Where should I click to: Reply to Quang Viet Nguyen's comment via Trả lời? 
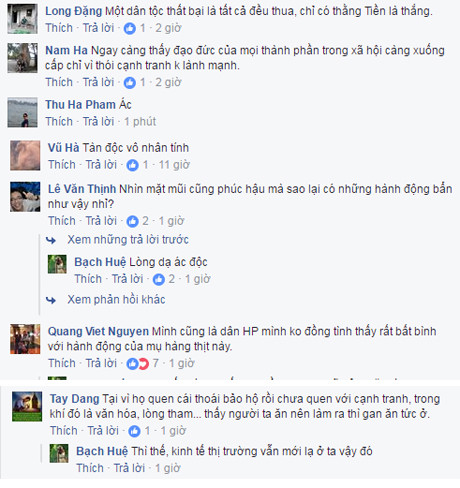(101, 363)
